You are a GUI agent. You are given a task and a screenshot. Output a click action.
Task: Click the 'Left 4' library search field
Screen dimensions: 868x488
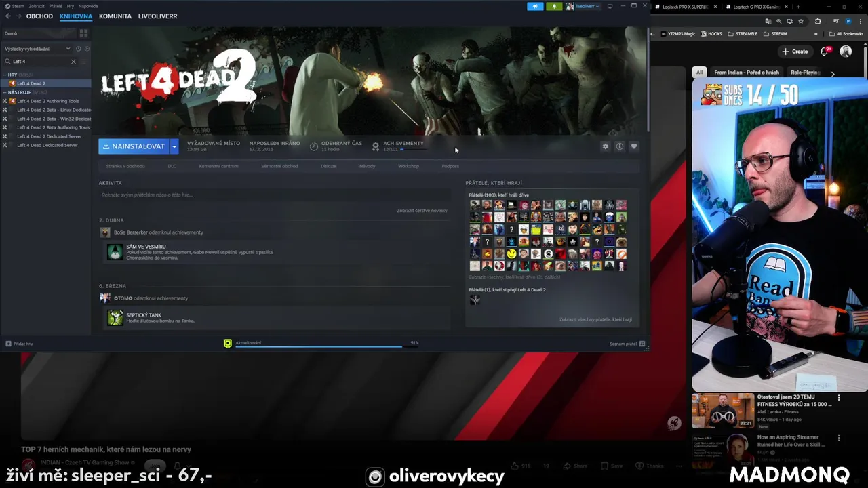click(x=41, y=61)
